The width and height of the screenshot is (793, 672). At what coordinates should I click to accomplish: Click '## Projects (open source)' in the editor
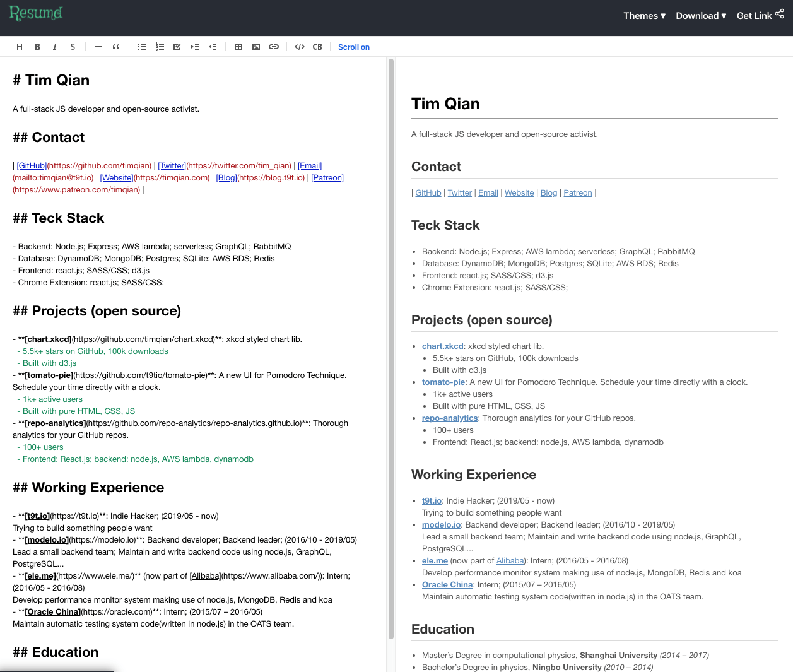click(x=97, y=311)
